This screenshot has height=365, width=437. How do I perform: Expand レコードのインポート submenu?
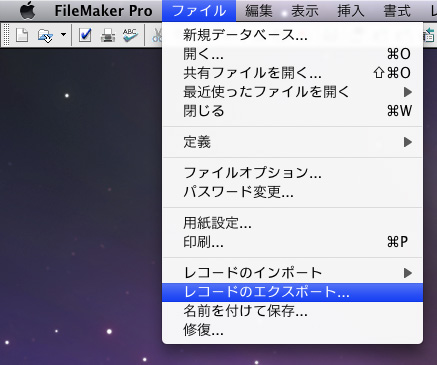tap(292, 273)
